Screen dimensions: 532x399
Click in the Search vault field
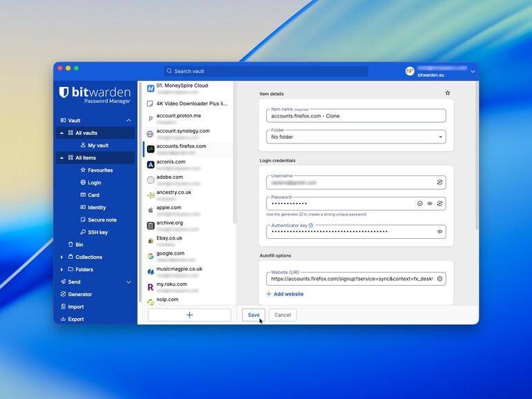(x=266, y=71)
